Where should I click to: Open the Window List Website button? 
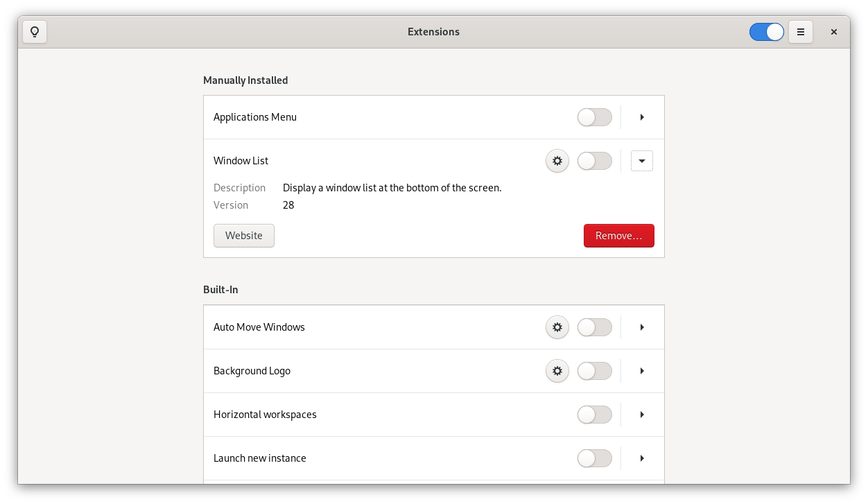(x=244, y=236)
